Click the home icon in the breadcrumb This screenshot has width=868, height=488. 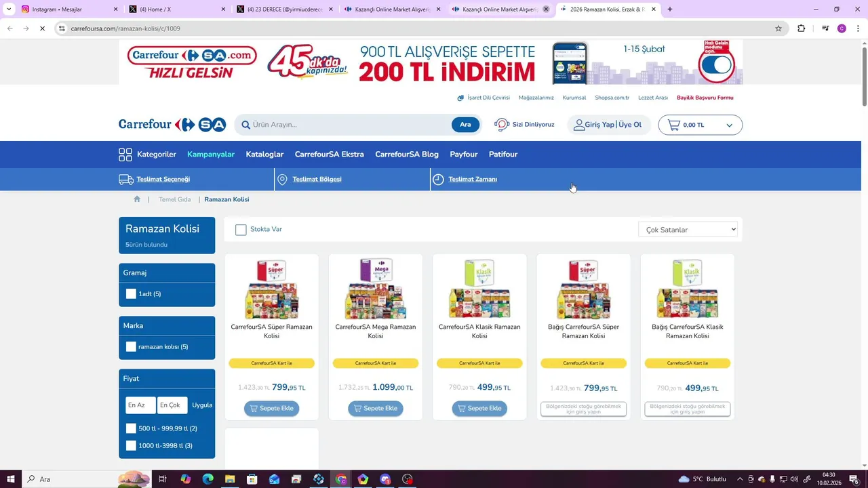click(137, 199)
